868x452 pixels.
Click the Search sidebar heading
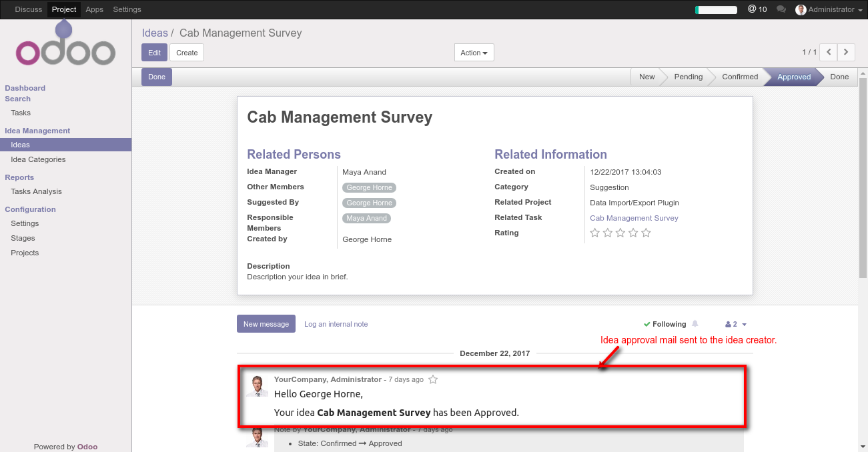18,99
